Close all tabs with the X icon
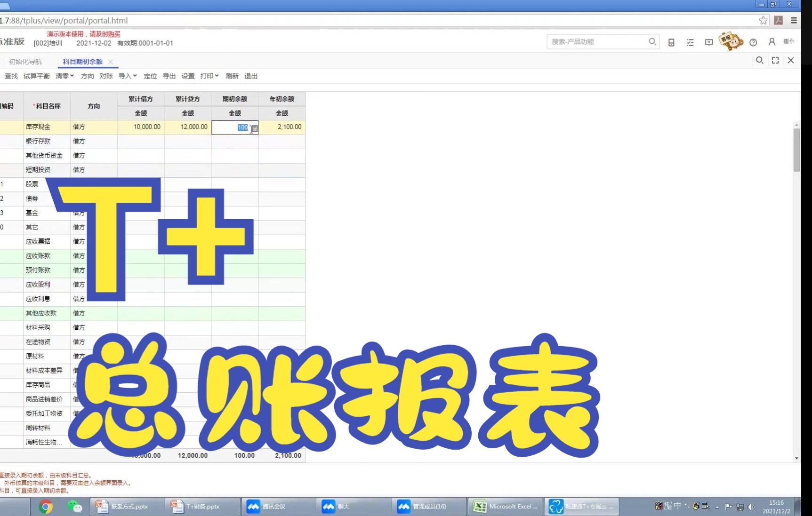 coord(791,60)
